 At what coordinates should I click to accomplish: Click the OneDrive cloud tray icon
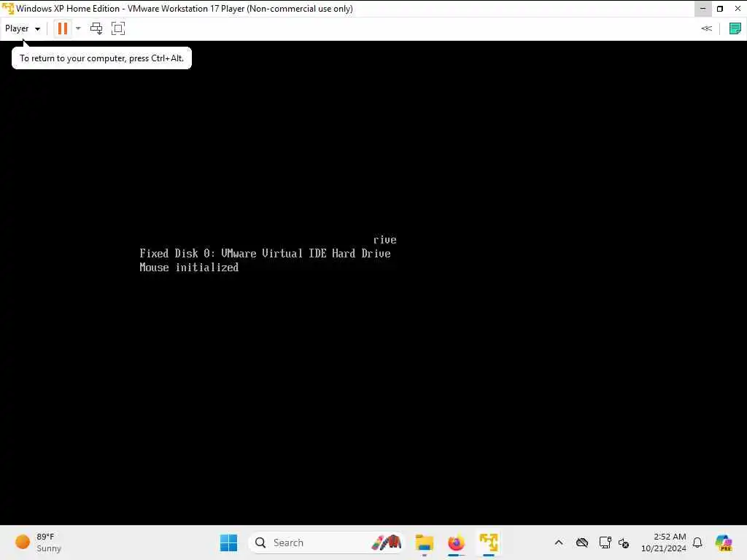(582, 542)
